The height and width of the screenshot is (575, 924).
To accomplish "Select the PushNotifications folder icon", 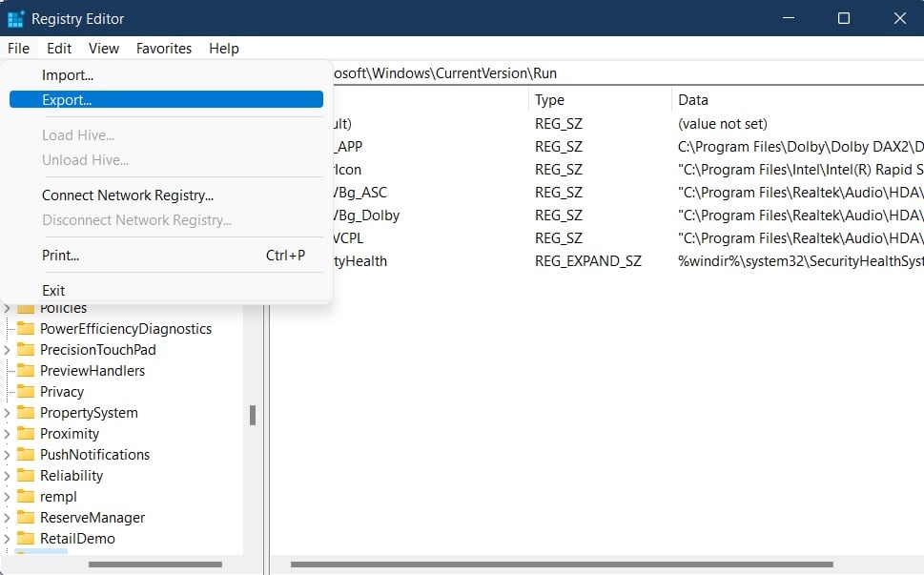I will click(x=26, y=454).
